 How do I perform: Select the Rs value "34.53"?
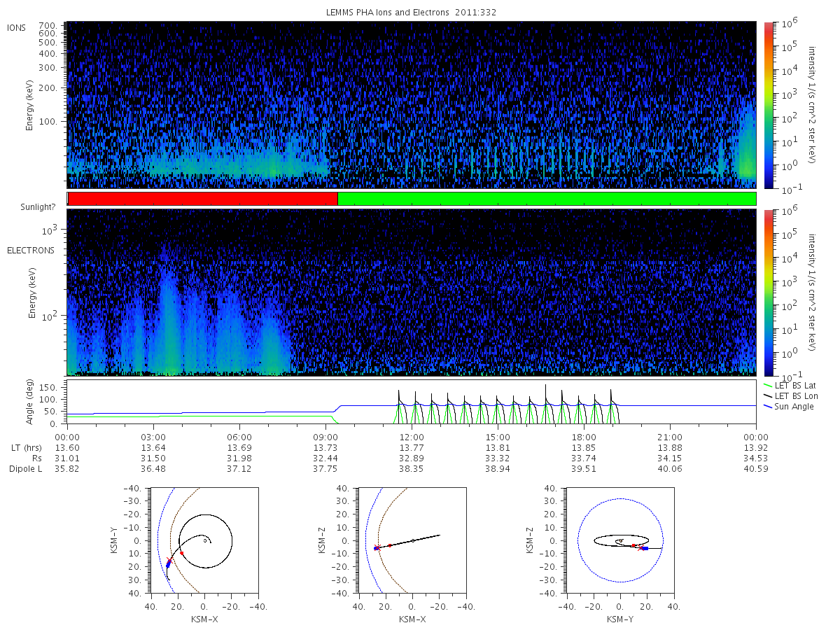(756, 458)
